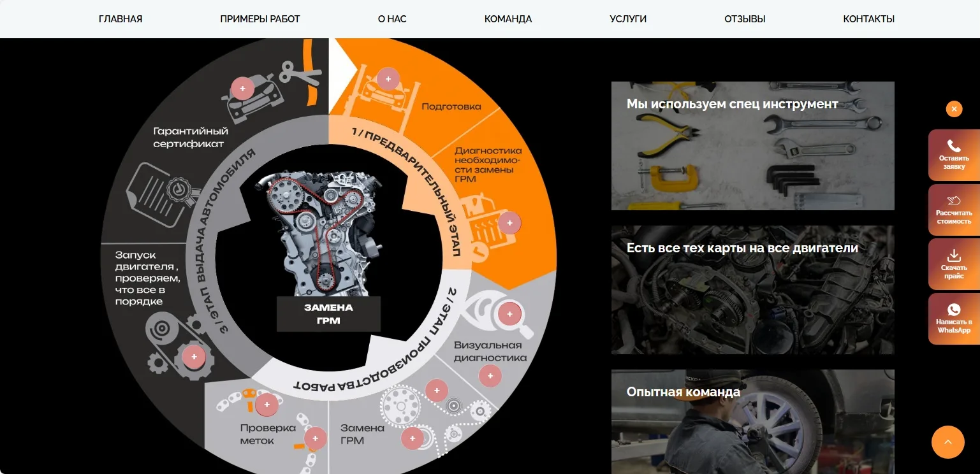This screenshot has width=980, height=474.
Task: Click the ЗАМЕНА ГРМ center label
Action: click(x=328, y=314)
